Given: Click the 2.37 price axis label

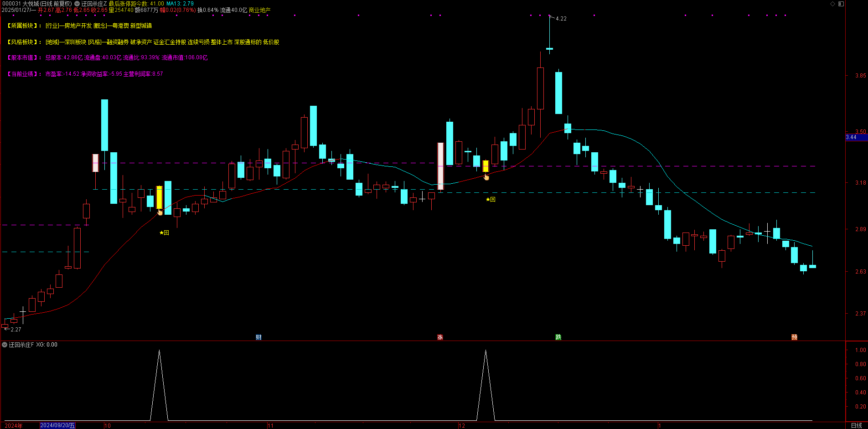Looking at the screenshot, I should [860, 314].
